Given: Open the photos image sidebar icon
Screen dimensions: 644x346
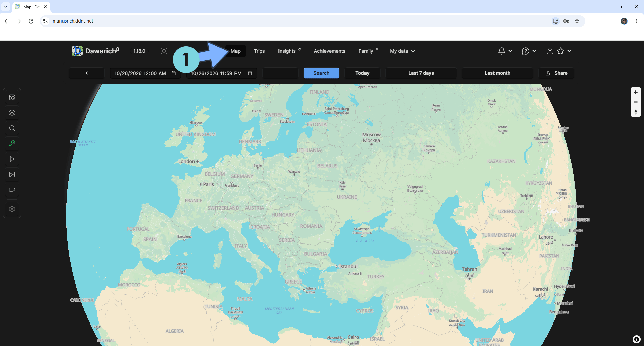Looking at the screenshot, I should tap(12, 174).
